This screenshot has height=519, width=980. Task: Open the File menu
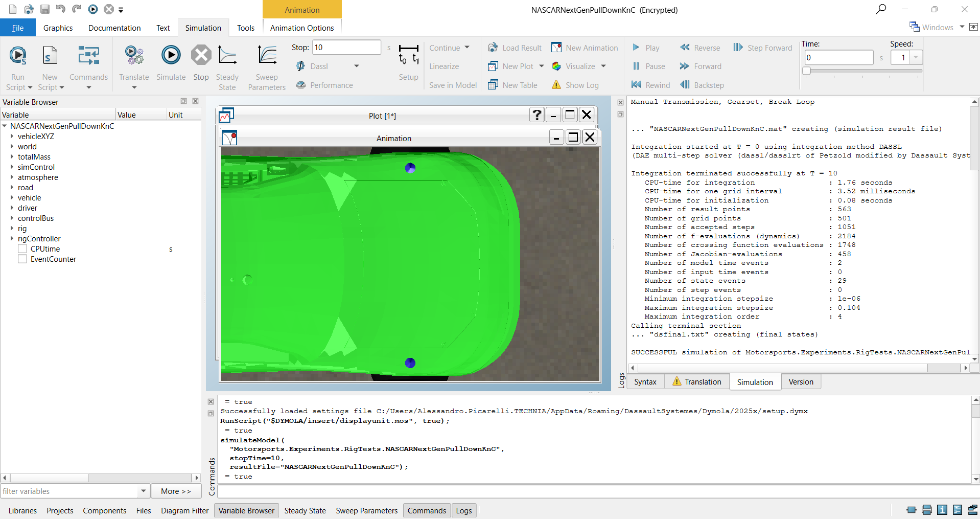coord(18,28)
